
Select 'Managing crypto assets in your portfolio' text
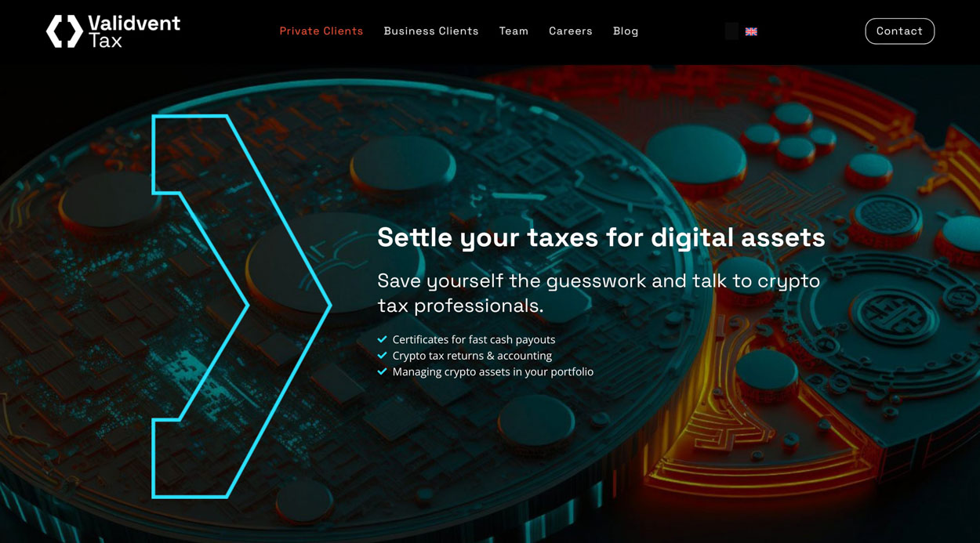click(x=493, y=371)
